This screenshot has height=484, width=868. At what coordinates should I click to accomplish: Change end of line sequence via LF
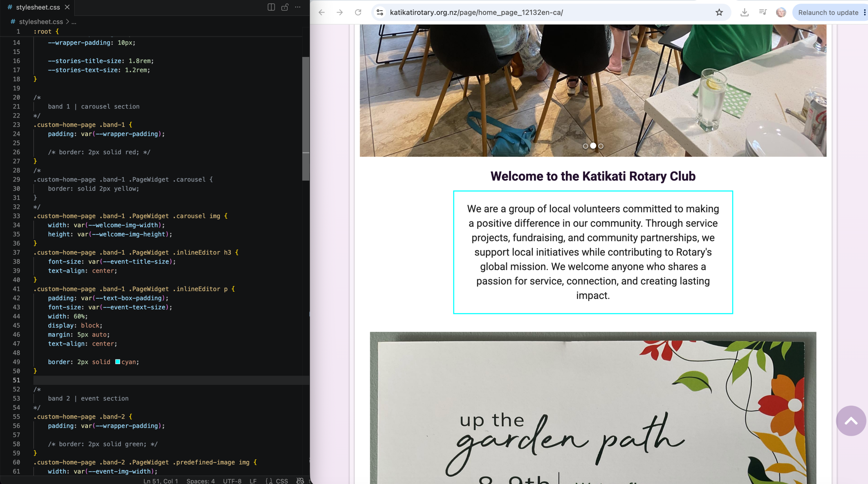(253, 481)
